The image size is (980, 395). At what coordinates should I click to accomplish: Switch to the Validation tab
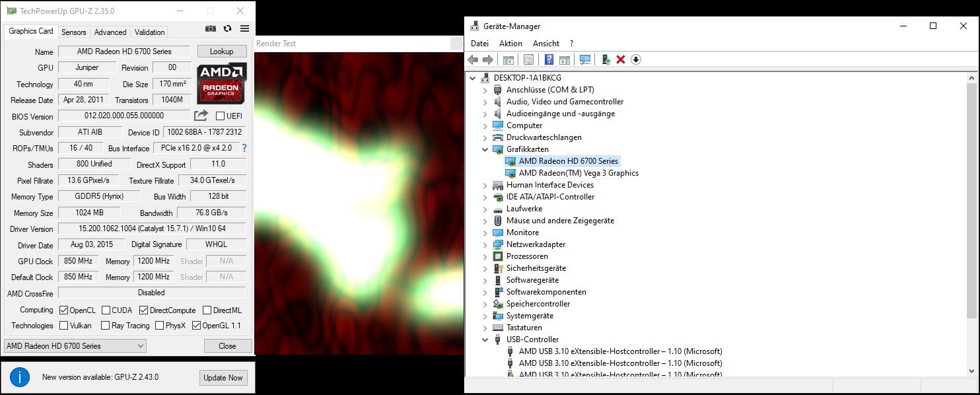(x=150, y=32)
